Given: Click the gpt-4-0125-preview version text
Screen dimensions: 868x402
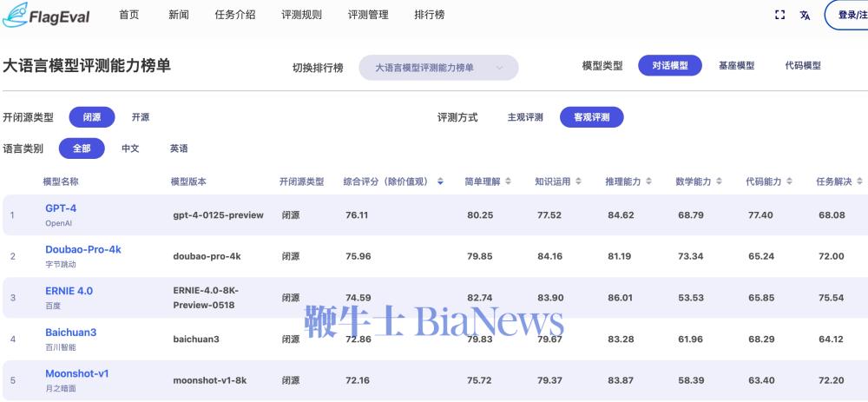Looking at the screenshot, I should click(x=218, y=215).
